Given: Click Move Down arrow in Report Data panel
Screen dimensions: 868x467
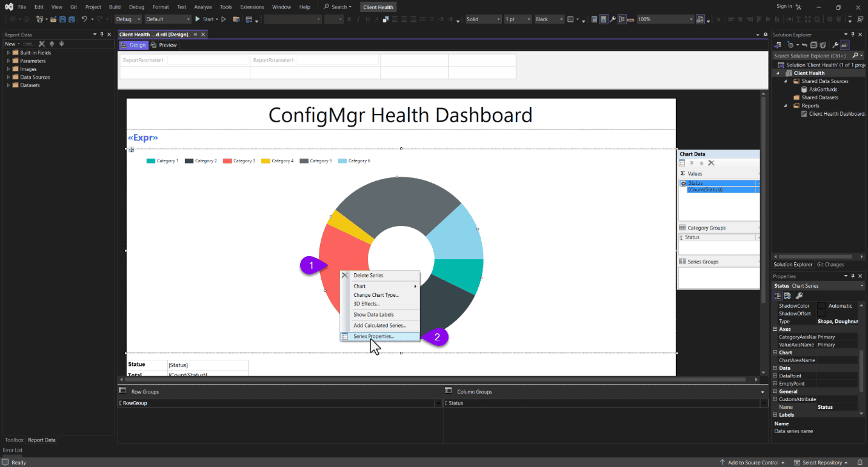Looking at the screenshot, I should click(61, 44).
